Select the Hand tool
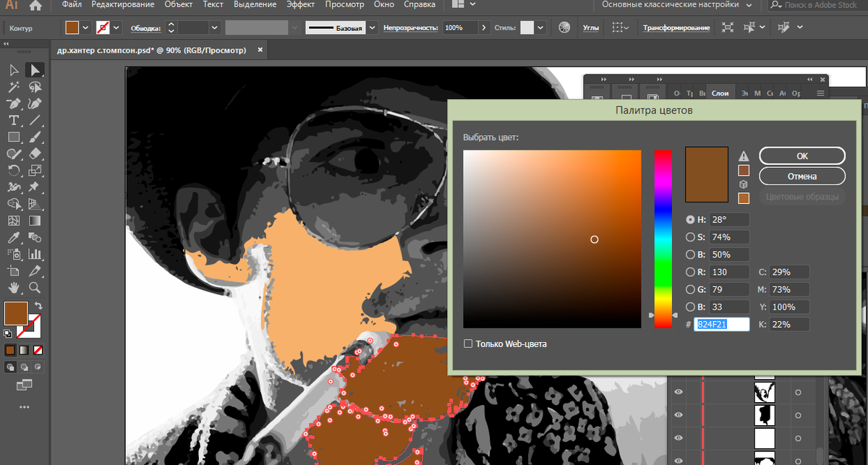The height and width of the screenshot is (465, 868). 14,288
